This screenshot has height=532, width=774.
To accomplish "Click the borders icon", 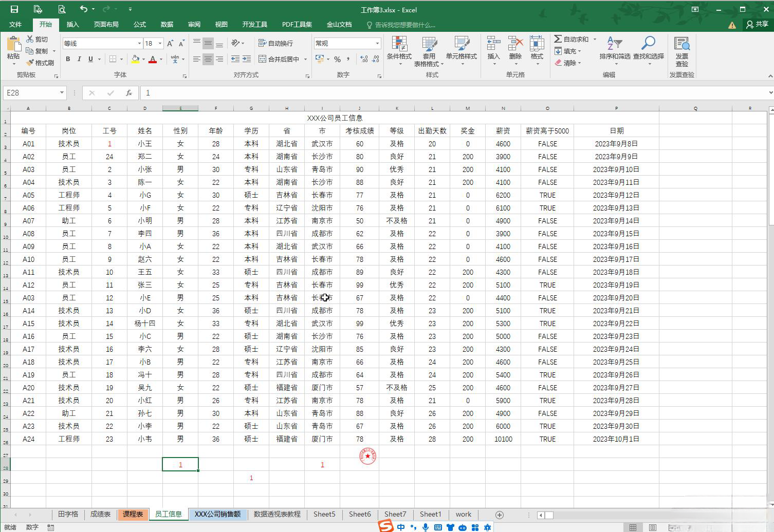I will pos(113,59).
